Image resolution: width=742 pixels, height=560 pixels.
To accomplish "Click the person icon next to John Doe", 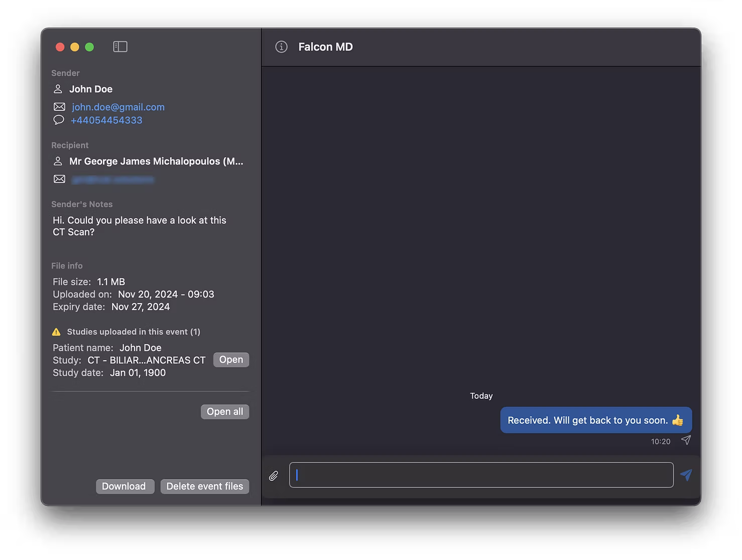I will tap(59, 89).
